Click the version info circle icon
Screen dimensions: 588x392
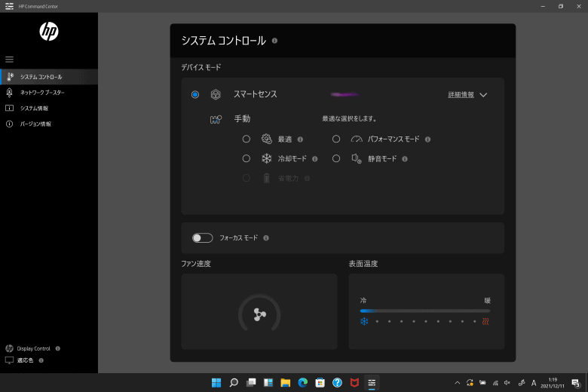(x=9, y=124)
